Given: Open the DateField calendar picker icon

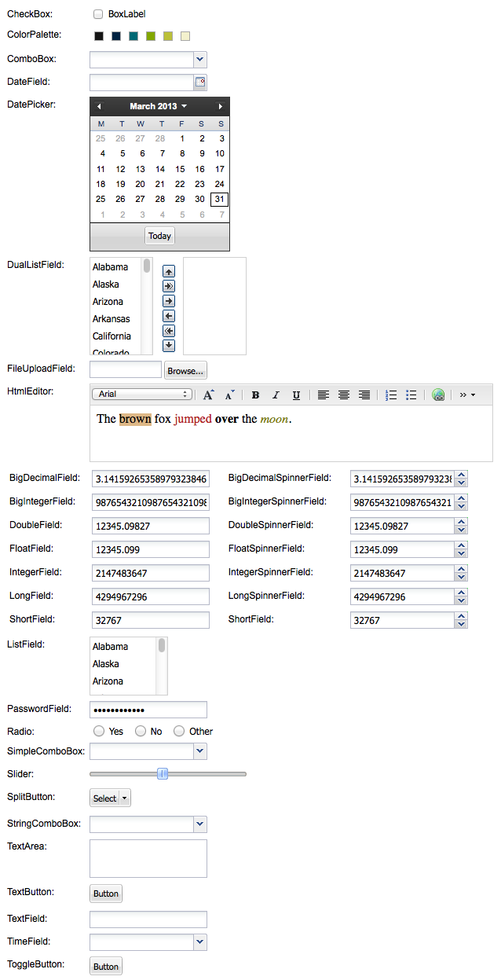Looking at the screenshot, I should [x=199, y=83].
